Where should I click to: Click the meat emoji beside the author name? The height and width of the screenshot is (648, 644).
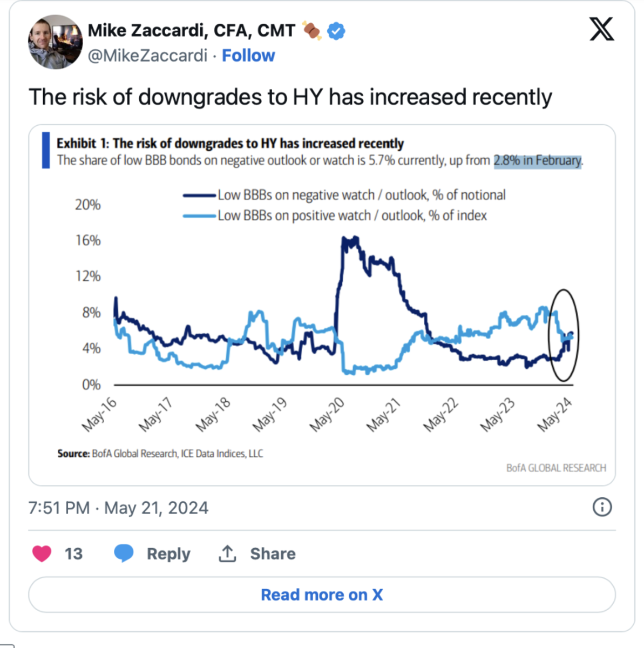coord(311,31)
